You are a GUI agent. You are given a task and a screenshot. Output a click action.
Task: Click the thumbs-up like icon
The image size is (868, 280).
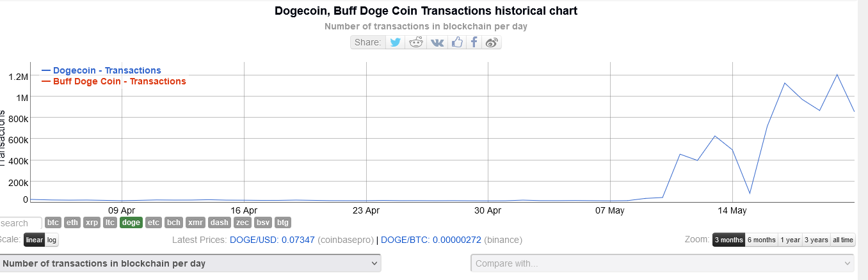pos(456,42)
